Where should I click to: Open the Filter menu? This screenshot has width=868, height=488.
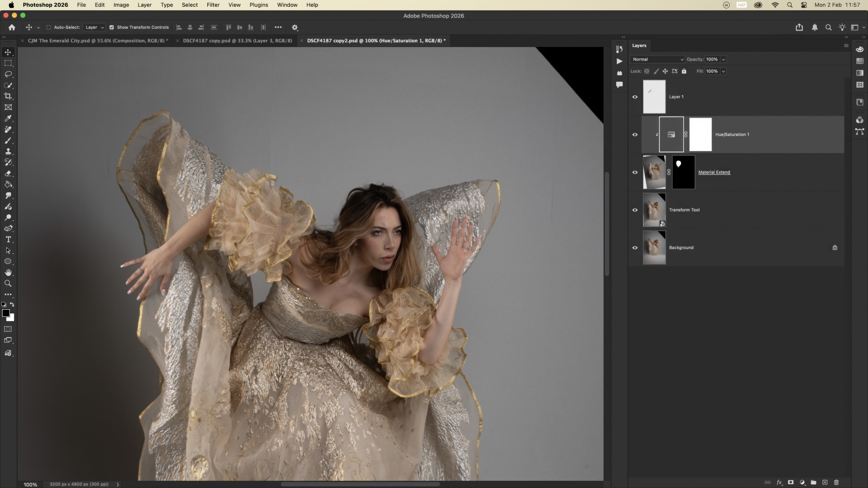coord(213,5)
